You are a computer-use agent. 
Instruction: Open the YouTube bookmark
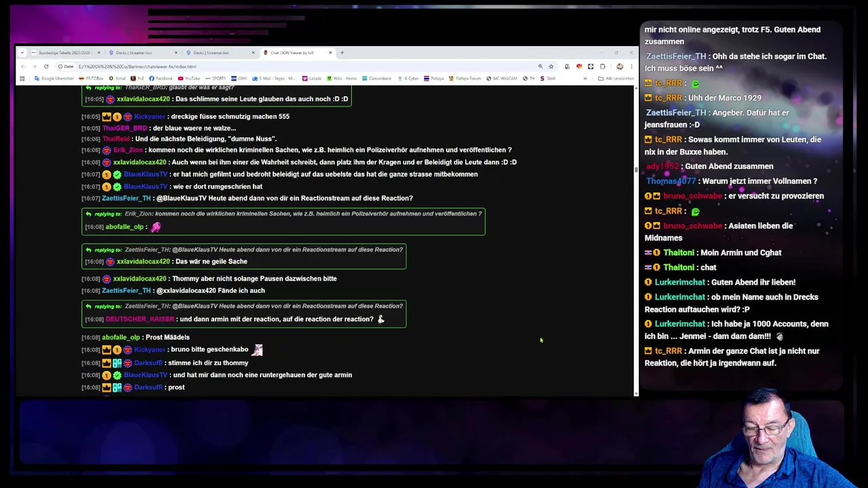click(x=189, y=79)
